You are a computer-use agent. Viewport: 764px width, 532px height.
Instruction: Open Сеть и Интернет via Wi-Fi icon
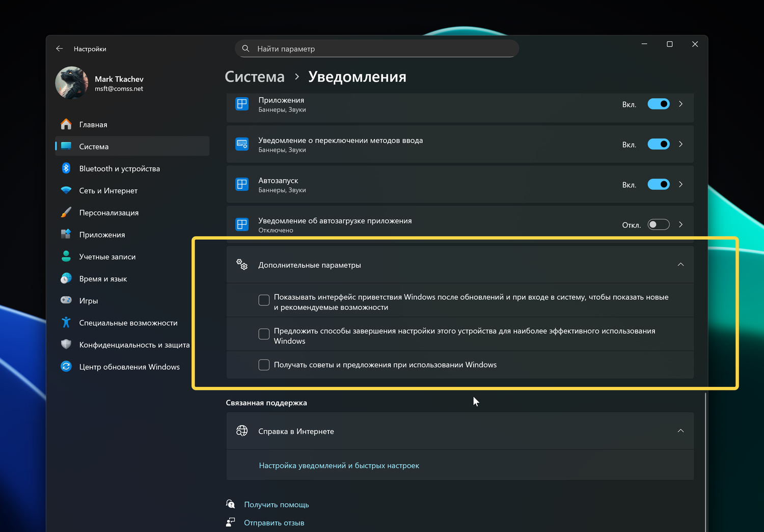(x=66, y=190)
